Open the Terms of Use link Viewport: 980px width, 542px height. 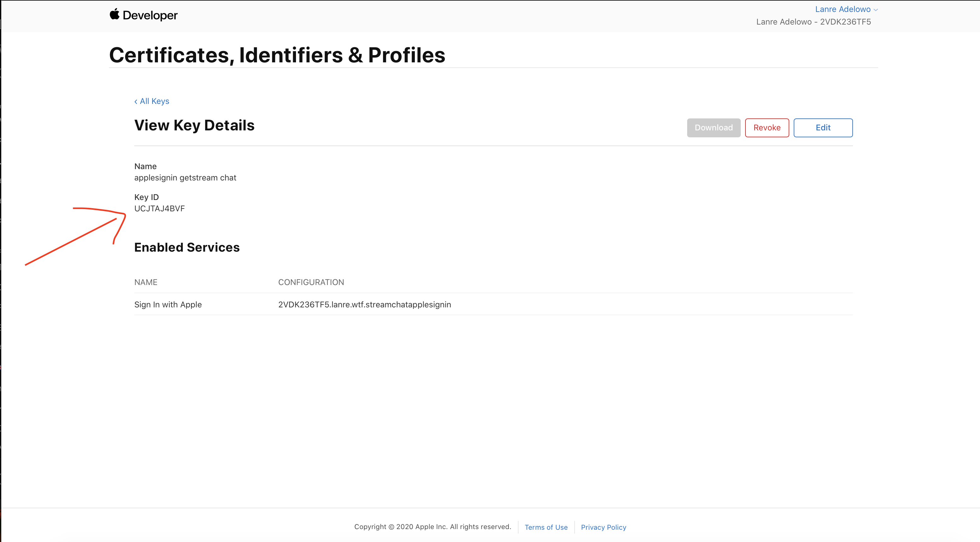click(x=546, y=527)
